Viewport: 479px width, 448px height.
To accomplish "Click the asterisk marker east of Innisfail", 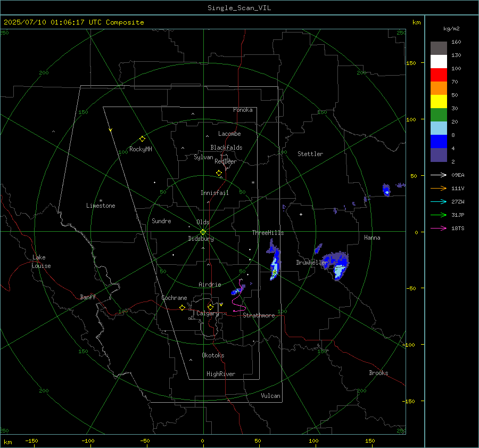I will (253, 183).
